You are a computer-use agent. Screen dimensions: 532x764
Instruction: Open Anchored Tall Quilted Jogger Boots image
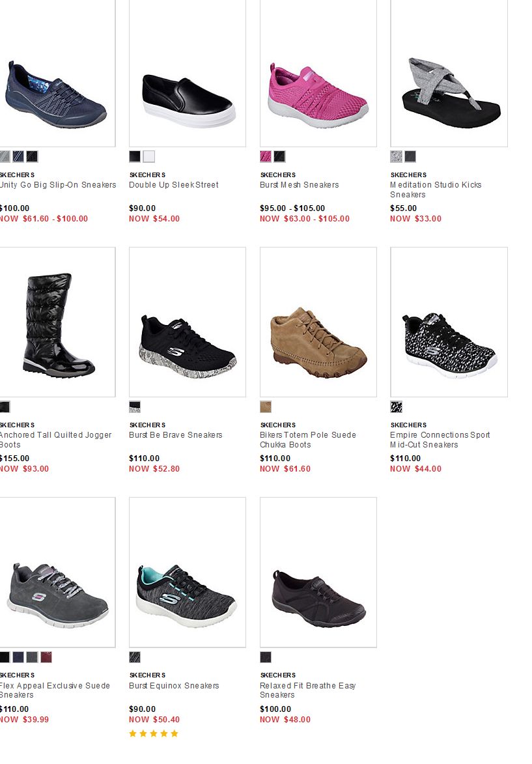coord(57,322)
